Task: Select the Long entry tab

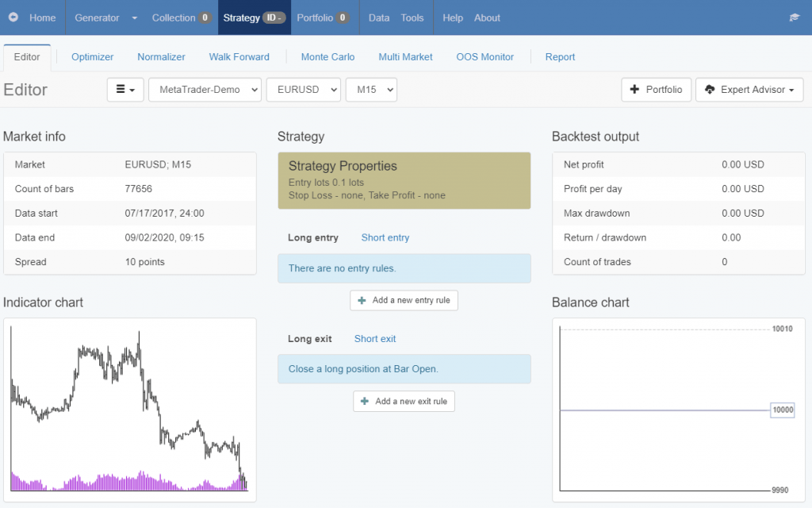Action: point(312,237)
